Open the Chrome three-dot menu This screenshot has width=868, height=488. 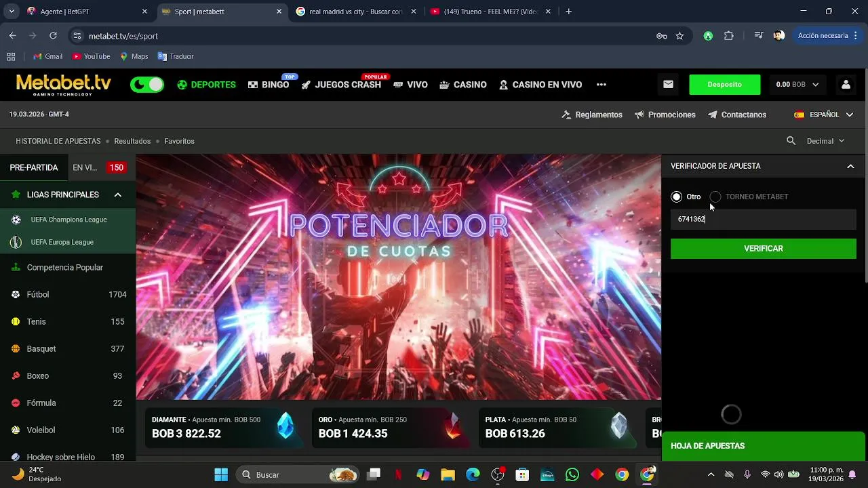(856, 36)
